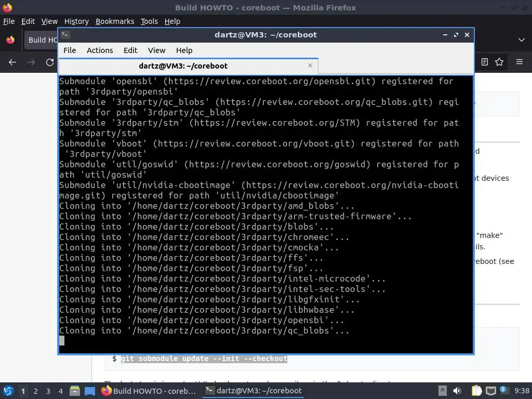This screenshot has width=532, height=399.
Task: Open Firefox View menu
Action: [49, 21]
